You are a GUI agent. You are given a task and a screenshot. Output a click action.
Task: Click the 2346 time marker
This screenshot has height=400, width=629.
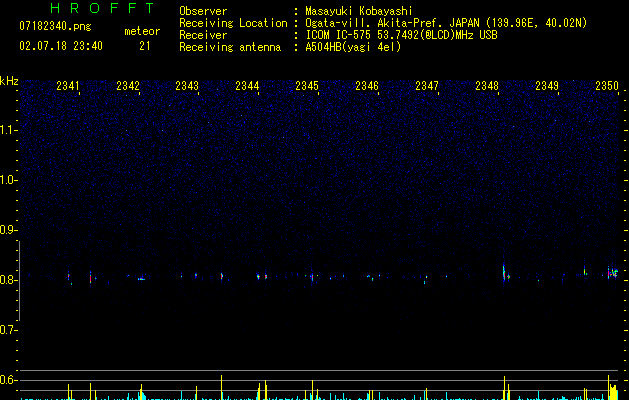tap(367, 86)
